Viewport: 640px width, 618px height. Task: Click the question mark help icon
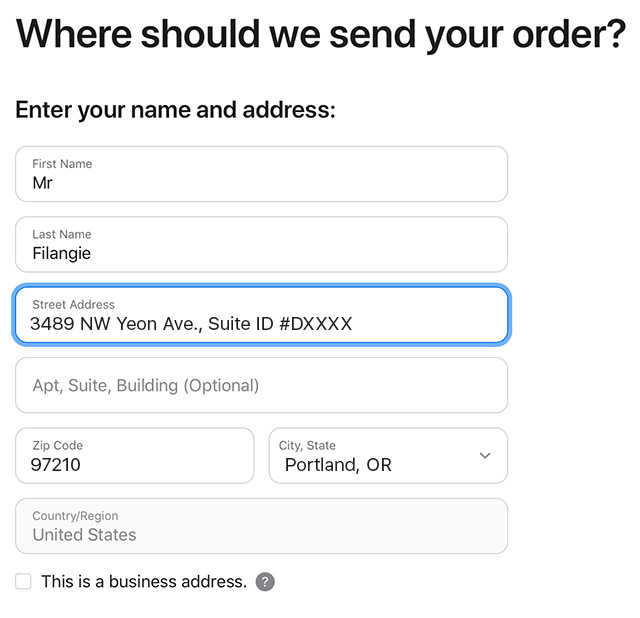[265, 582]
